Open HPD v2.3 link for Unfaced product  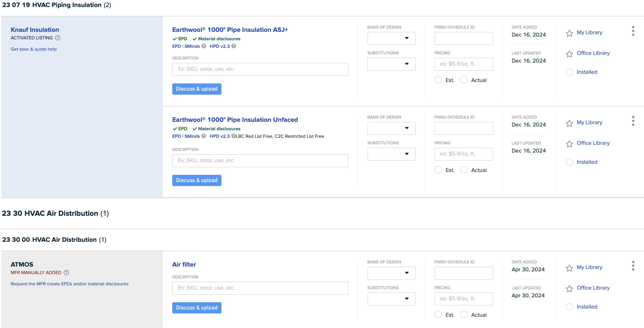(x=220, y=136)
